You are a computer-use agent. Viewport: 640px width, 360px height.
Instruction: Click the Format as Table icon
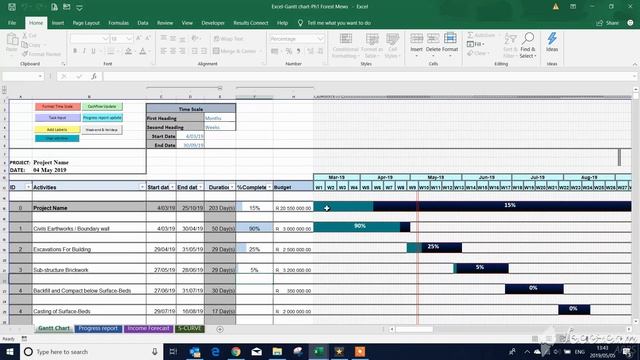coord(372,40)
